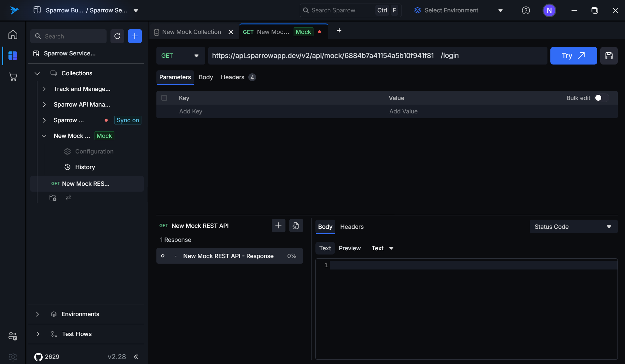Open the mock collection History

pyautogui.click(x=85, y=167)
